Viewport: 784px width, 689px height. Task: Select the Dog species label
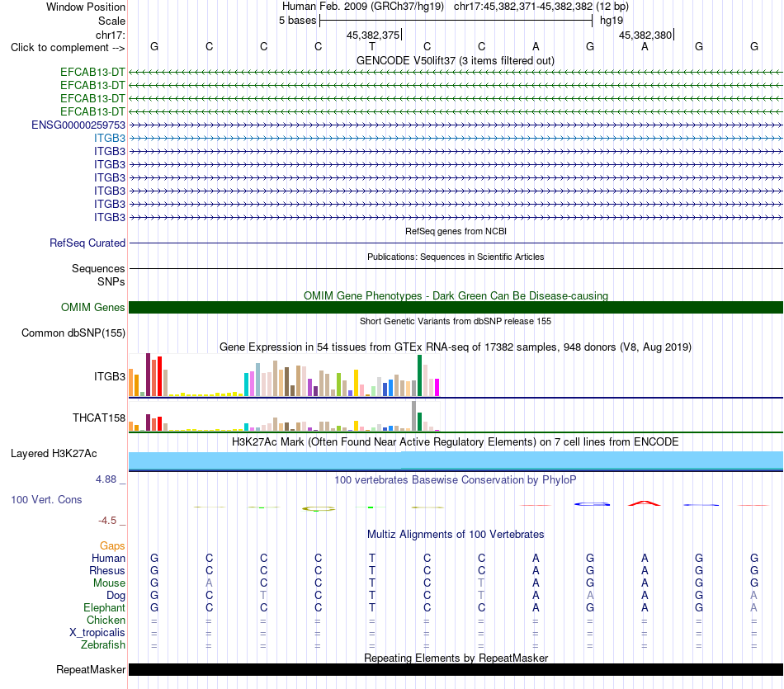[116, 596]
